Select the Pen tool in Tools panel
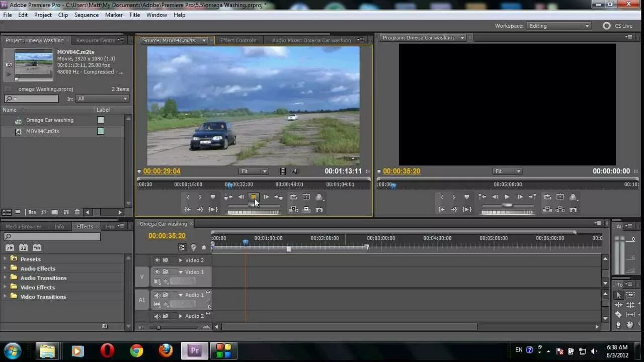Viewport: 644px width, 362px height. pyautogui.click(x=619, y=325)
